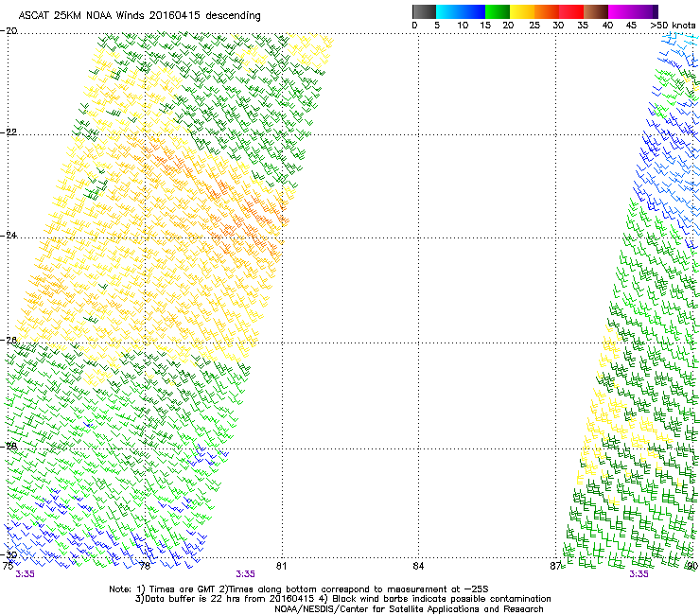Click the NOAA/NESDIS credit line

click(x=409, y=609)
